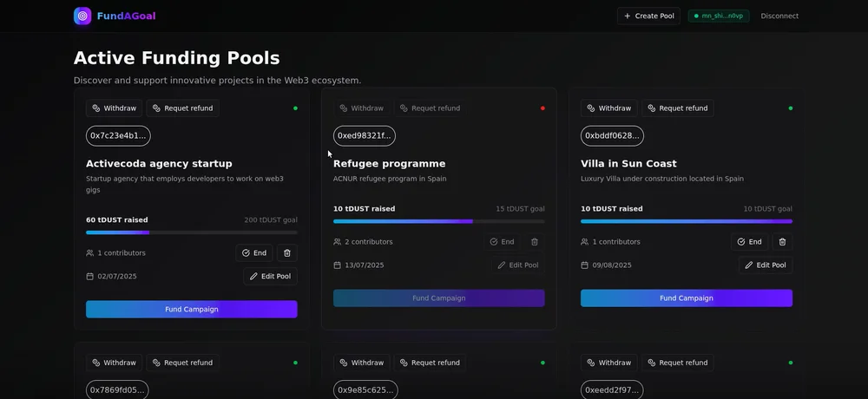The image size is (868, 399).
Task: Click the Active Funding Pools heading
Action: coord(176,58)
